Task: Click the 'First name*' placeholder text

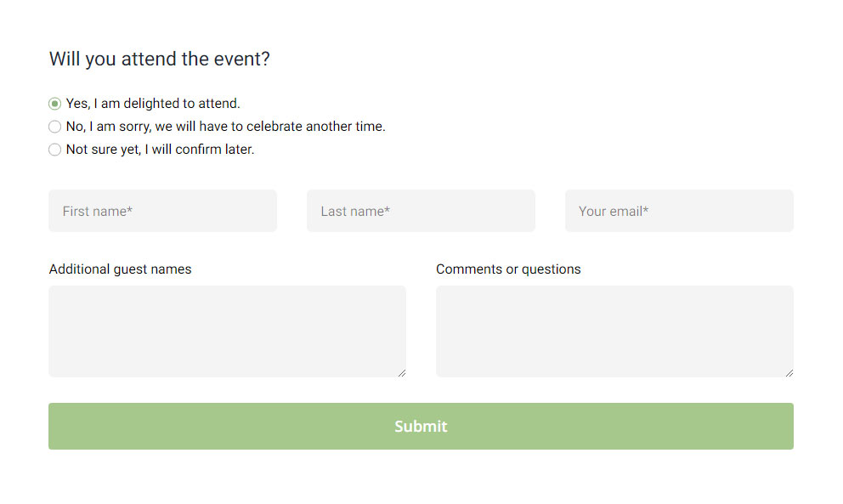Action: coord(97,211)
